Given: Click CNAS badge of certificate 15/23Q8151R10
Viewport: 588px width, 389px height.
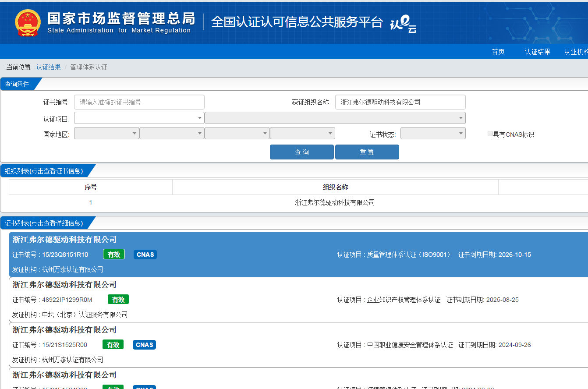Looking at the screenshot, I should [x=145, y=255].
